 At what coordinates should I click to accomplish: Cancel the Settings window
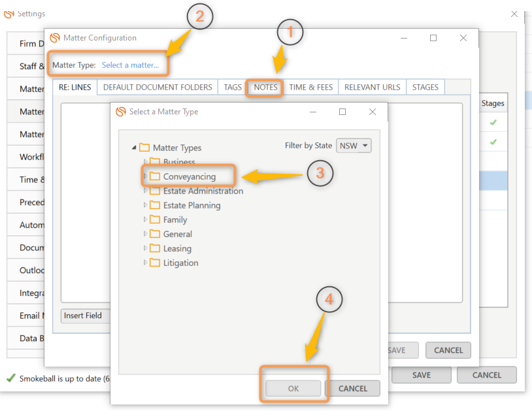point(486,375)
